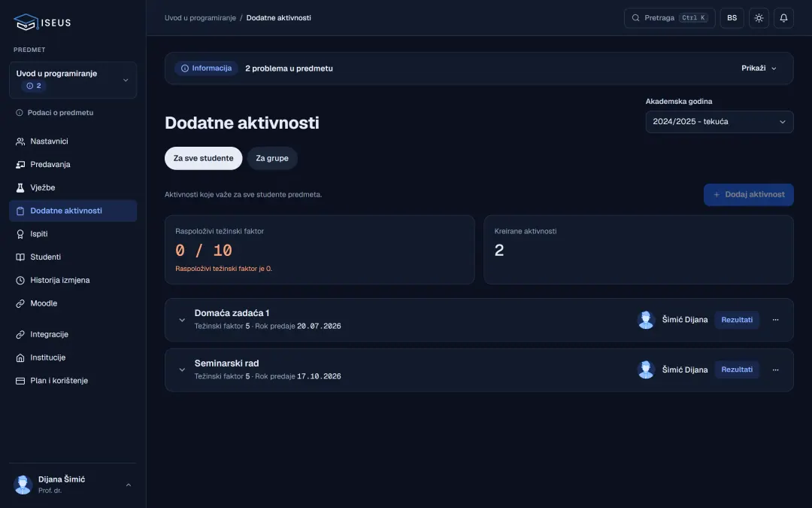This screenshot has width=812, height=508.
Task: Click the 2 problema u predmetu text
Action: pos(289,68)
